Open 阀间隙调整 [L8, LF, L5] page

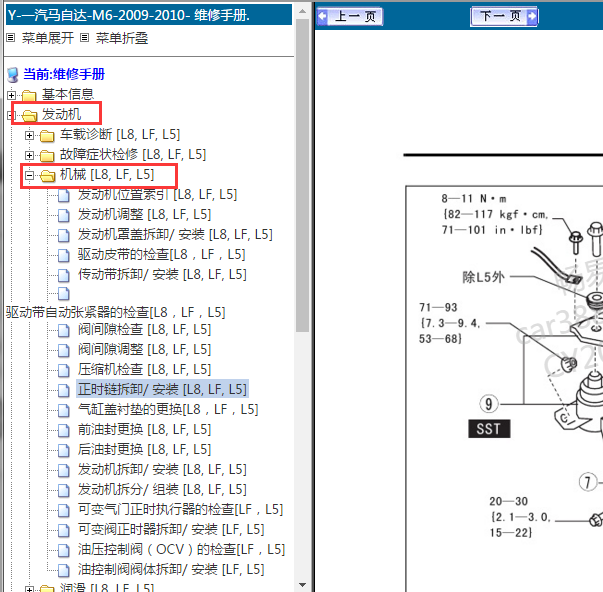pyautogui.click(x=145, y=349)
